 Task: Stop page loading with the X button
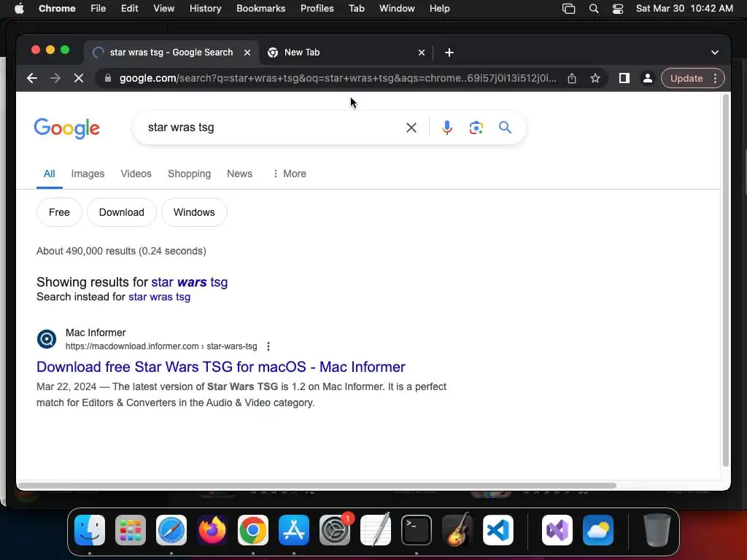coord(79,78)
